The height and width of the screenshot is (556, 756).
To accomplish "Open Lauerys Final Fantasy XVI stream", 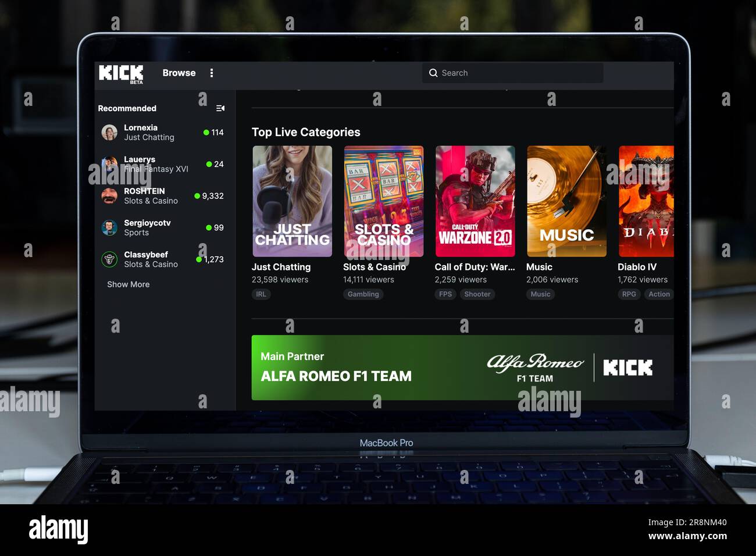I will (162, 164).
